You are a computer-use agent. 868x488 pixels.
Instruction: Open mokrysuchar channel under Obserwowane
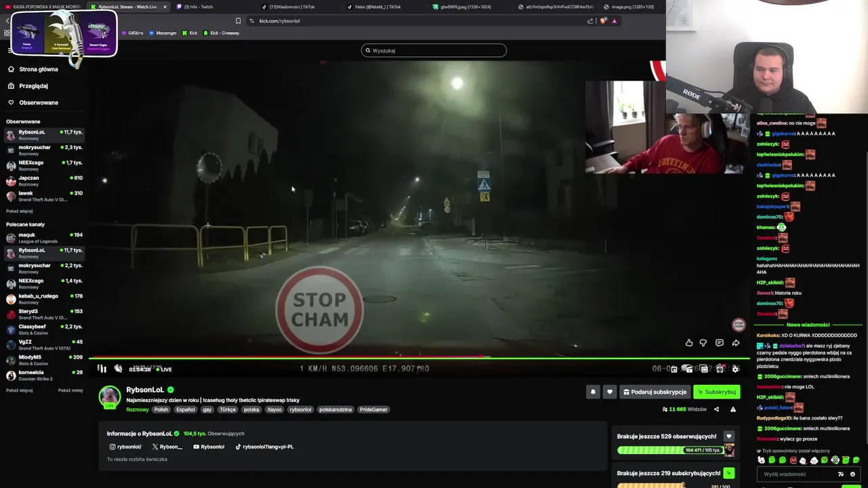pyautogui.click(x=44, y=150)
